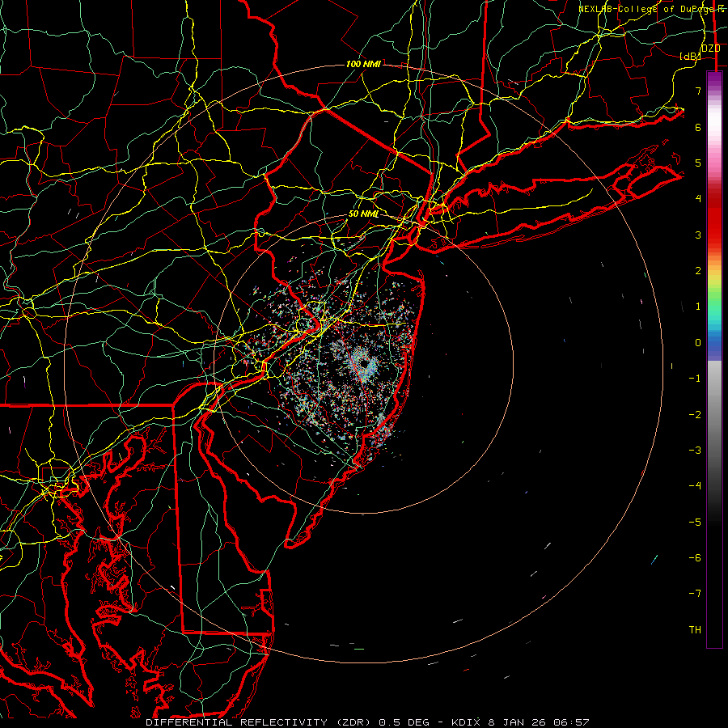This screenshot has height=728, width=728.
Task: Click "(ZDR)" in the bottom caption
Action: [353, 722]
